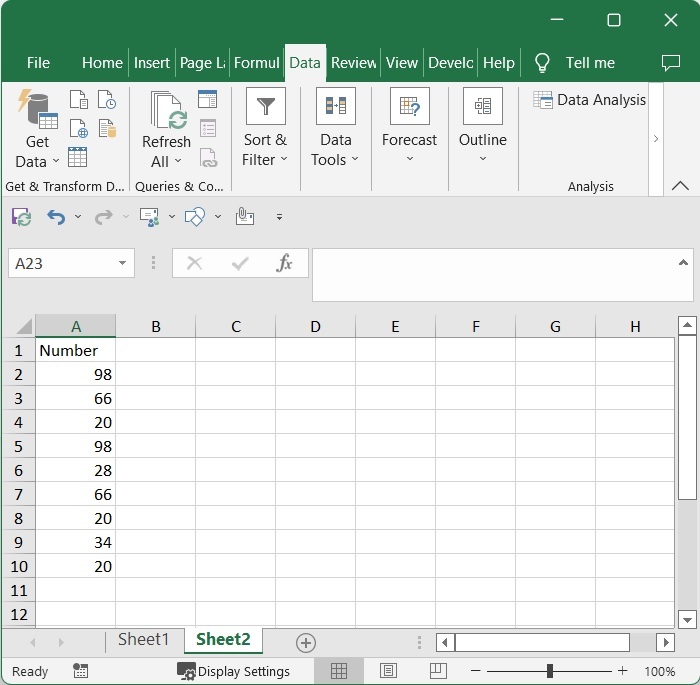Click the From Table/Range icon
This screenshot has height=685, width=700.
click(x=78, y=158)
